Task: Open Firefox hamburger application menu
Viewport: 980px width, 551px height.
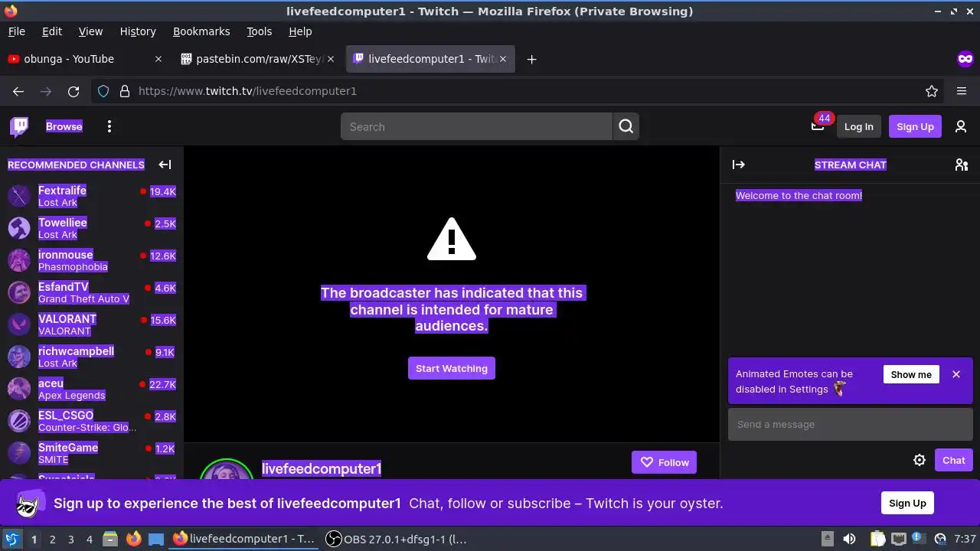Action: [x=962, y=91]
